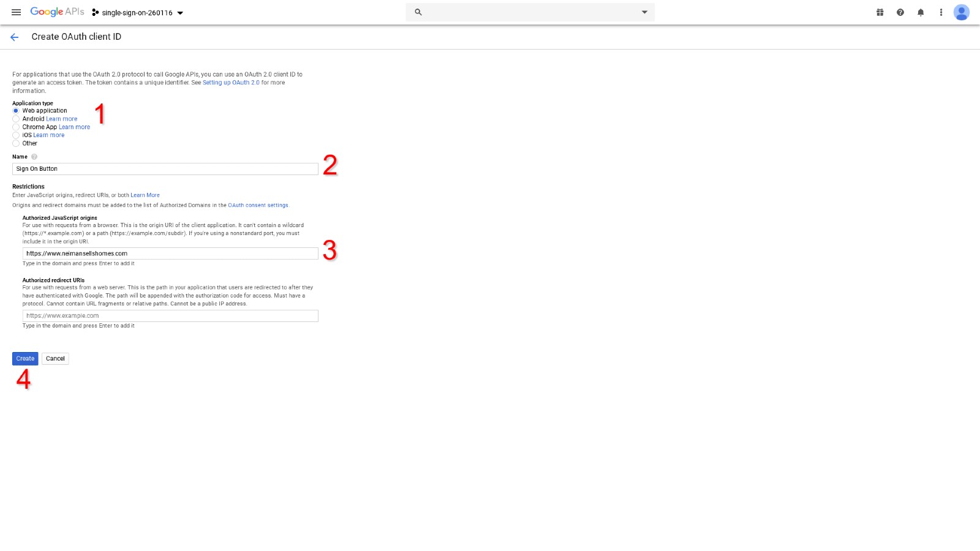Viewport: 980px width, 551px height.
Task: Select the Android application type
Action: tap(16, 119)
